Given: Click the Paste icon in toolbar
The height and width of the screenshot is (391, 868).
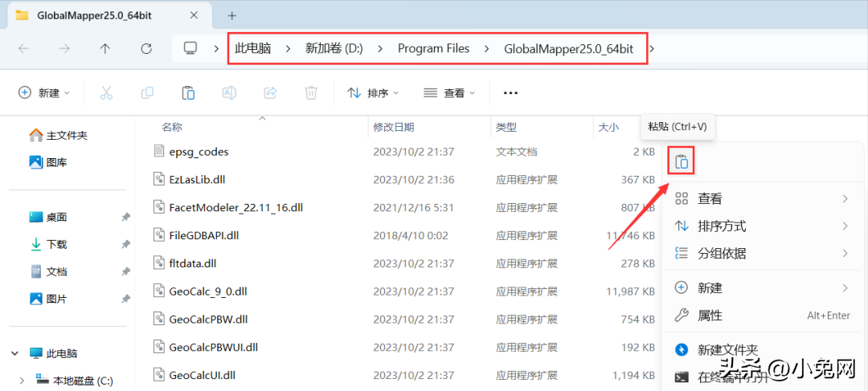Looking at the screenshot, I should tap(188, 93).
